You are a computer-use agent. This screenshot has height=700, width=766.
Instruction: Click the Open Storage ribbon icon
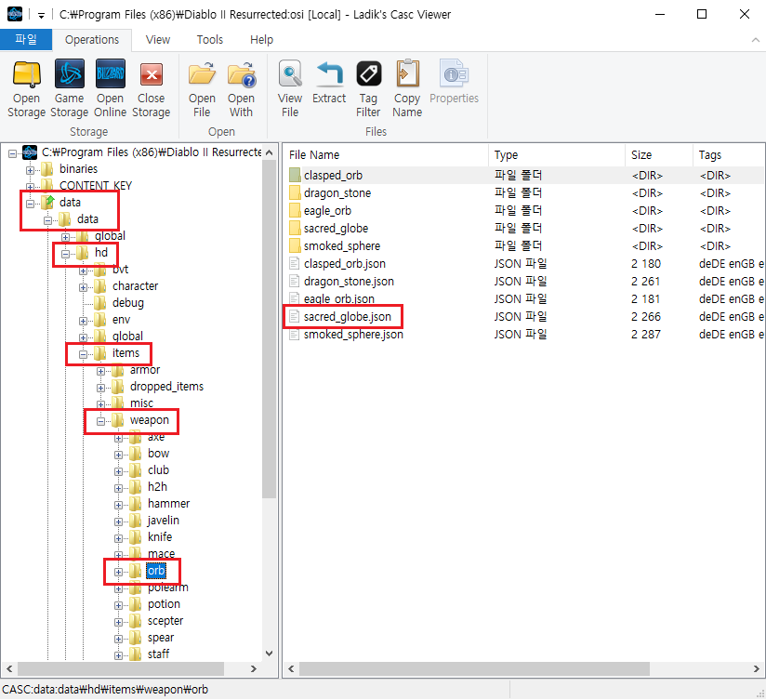click(x=26, y=74)
